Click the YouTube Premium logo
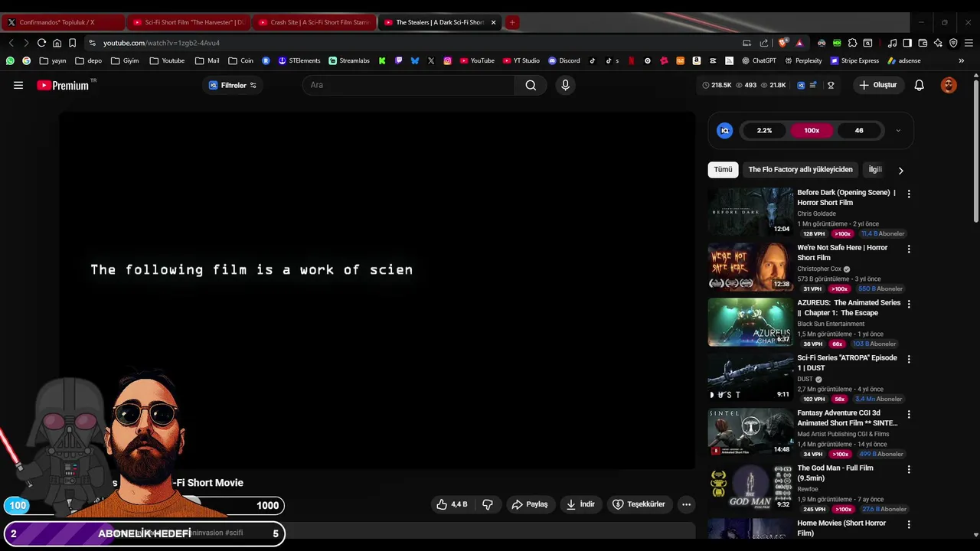The height and width of the screenshot is (551, 980). pyautogui.click(x=63, y=85)
